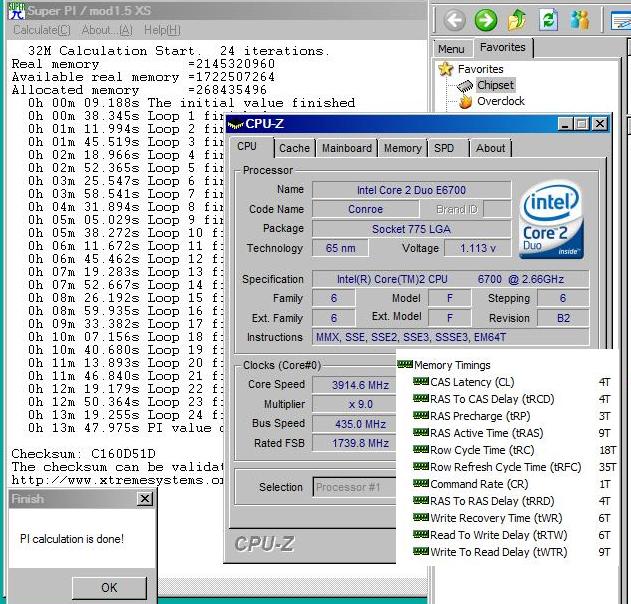Click the RAS To CAS Delay row icon

pos(421,398)
